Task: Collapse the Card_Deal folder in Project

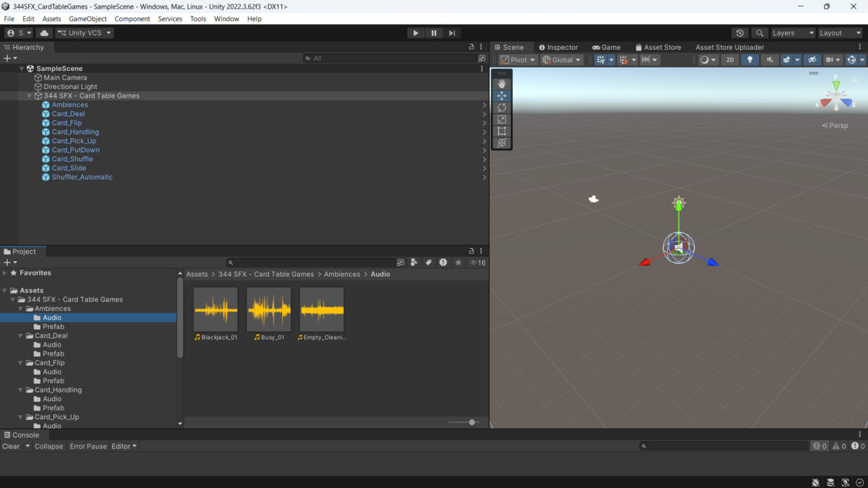Action: click(20, 335)
